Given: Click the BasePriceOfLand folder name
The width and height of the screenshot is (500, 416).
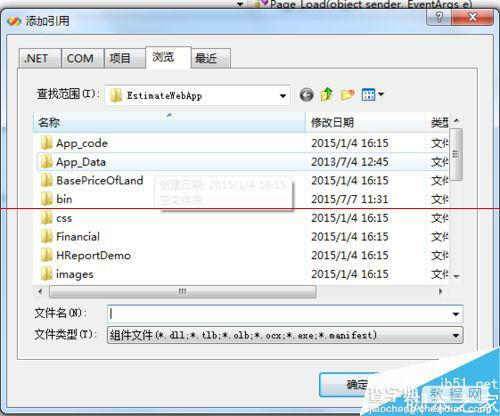Looking at the screenshot, I should tap(100, 180).
